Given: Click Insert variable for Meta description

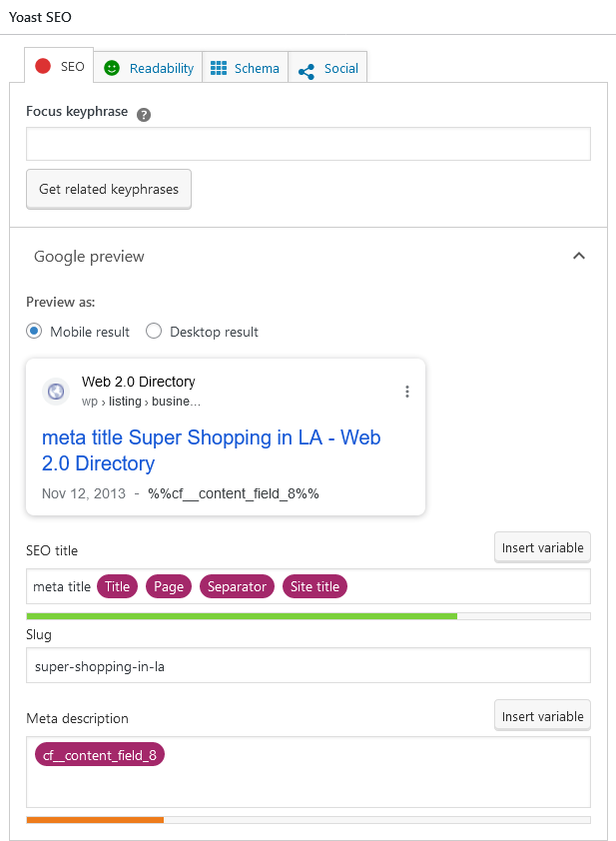Looking at the screenshot, I should click(542, 716).
